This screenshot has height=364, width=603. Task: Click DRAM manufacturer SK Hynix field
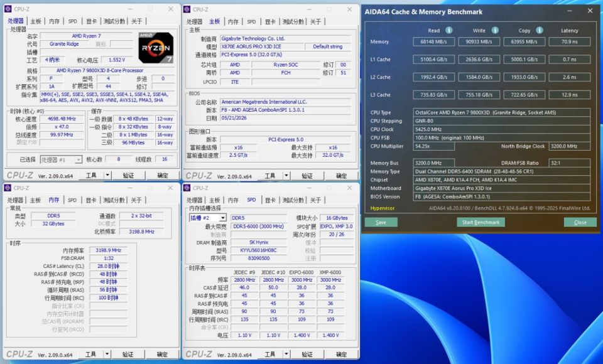pyautogui.click(x=259, y=242)
